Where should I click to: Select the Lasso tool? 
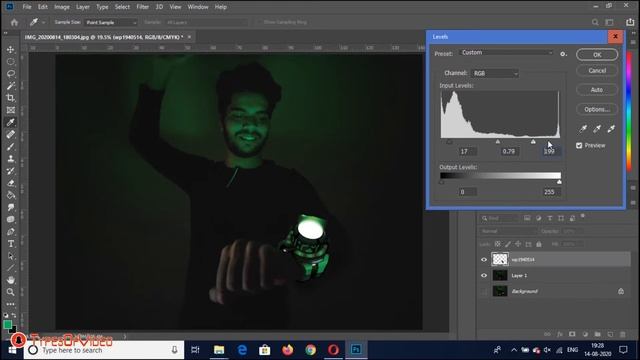[x=11, y=74]
